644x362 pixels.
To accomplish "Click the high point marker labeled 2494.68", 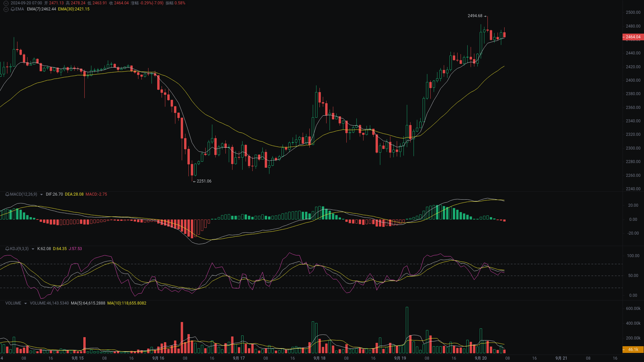I will [x=475, y=16].
